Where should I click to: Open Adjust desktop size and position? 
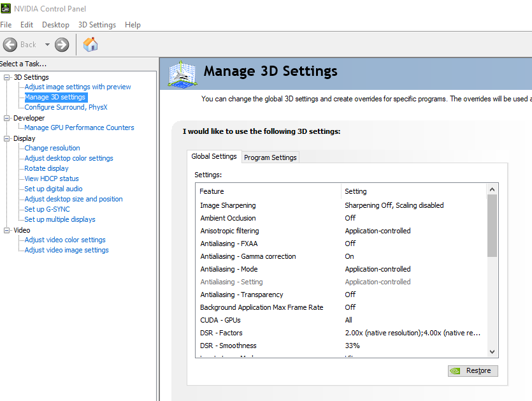tap(74, 199)
